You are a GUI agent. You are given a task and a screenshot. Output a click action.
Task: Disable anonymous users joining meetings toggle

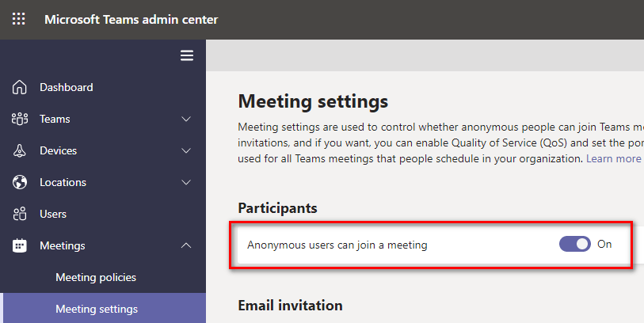[575, 245]
